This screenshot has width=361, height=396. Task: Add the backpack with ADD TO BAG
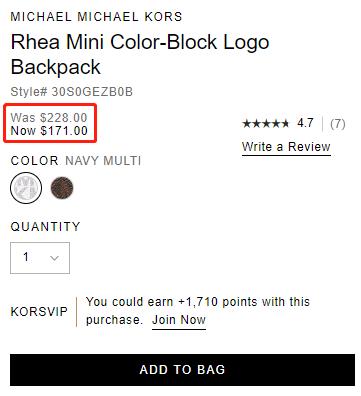[182, 370]
